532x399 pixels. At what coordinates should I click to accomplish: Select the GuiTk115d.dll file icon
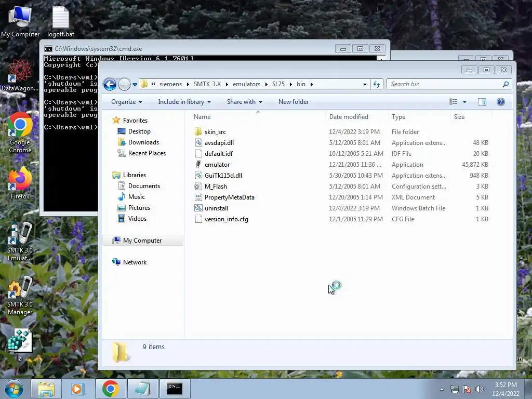pyautogui.click(x=198, y=176)
